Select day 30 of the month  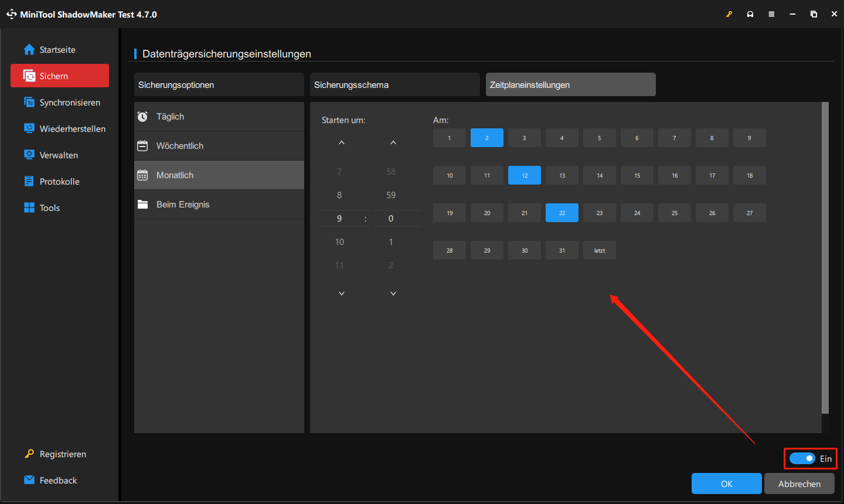click(525, 250)
